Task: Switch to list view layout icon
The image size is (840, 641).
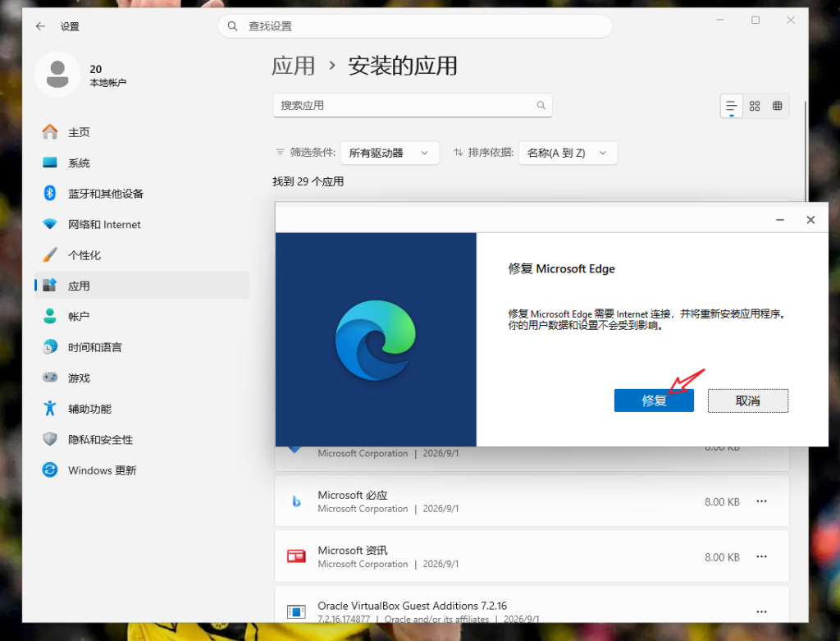Action: coord(731,106)
